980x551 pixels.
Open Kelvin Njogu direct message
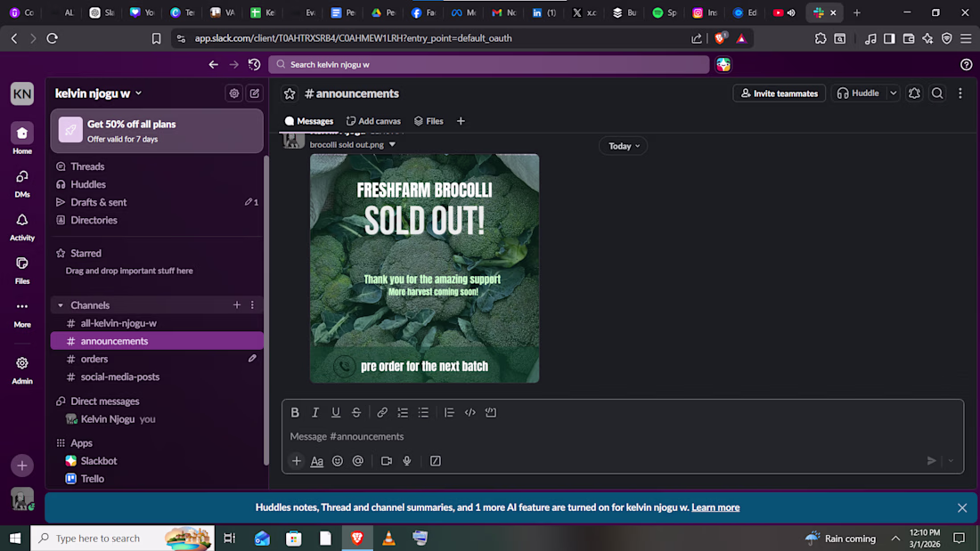tap(157, 419)
